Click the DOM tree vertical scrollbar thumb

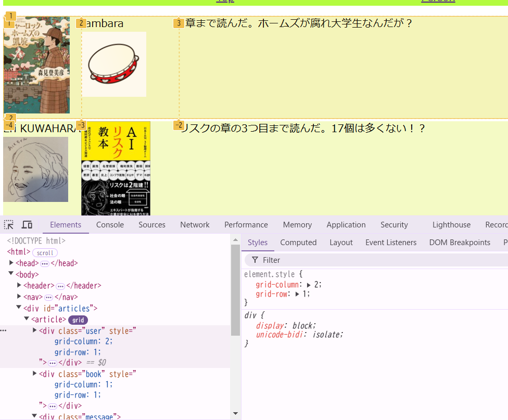click(235, 290)
